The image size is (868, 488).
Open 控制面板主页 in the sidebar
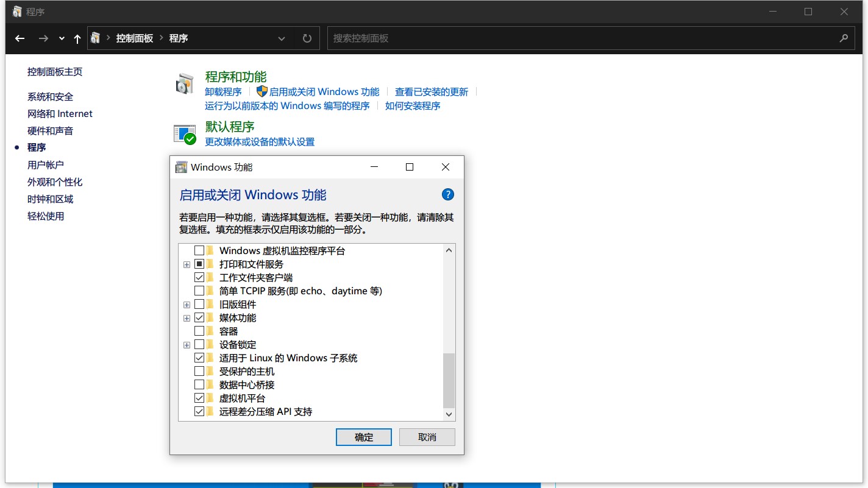coord(55,72)
